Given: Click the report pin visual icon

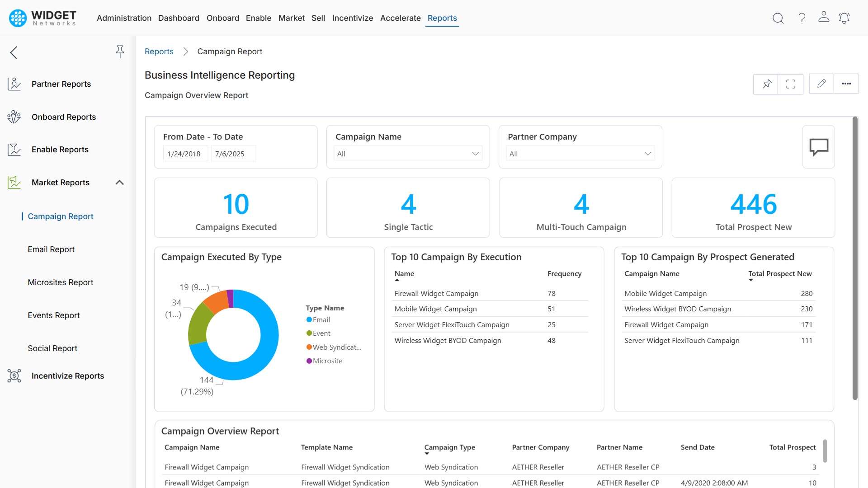Looking at the screenshot, I should tap(767, 84).
